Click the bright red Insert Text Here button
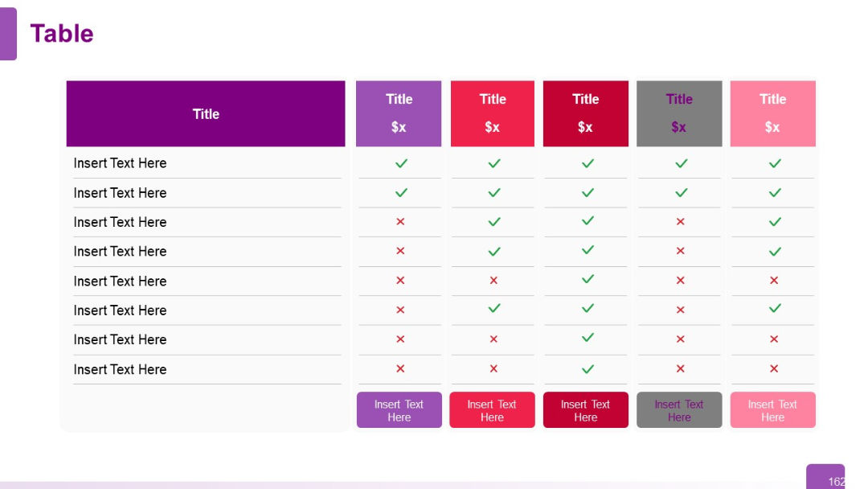 click(x=492, y=410)
